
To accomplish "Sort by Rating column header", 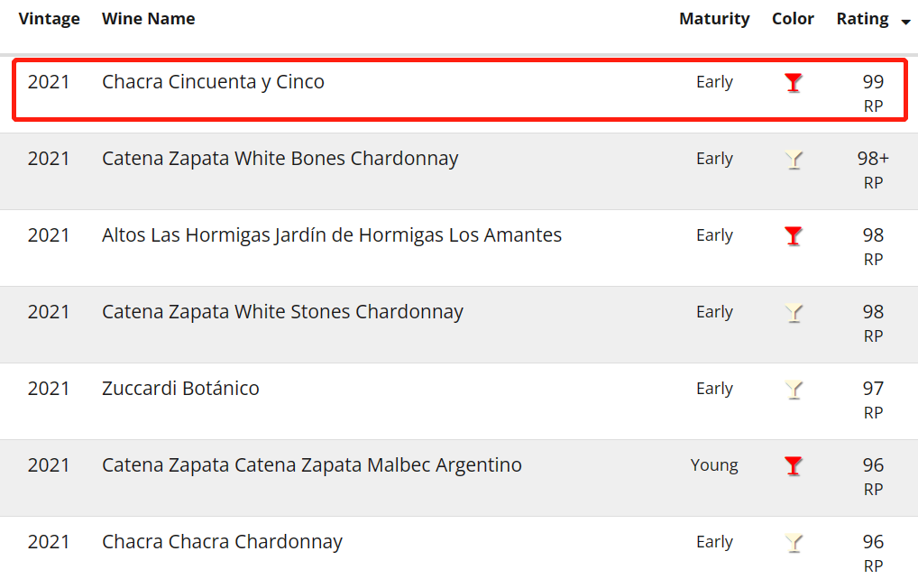I will [x=862, y=19].
